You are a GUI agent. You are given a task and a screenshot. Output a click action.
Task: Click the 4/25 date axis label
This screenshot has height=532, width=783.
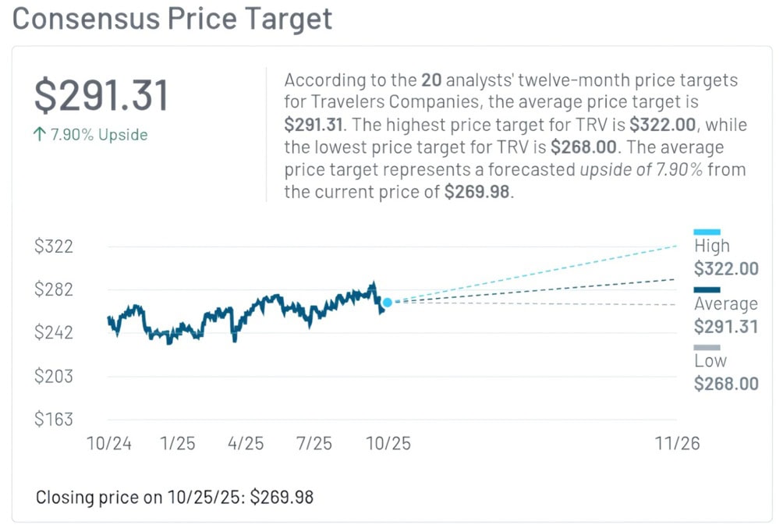coord(245,444)
